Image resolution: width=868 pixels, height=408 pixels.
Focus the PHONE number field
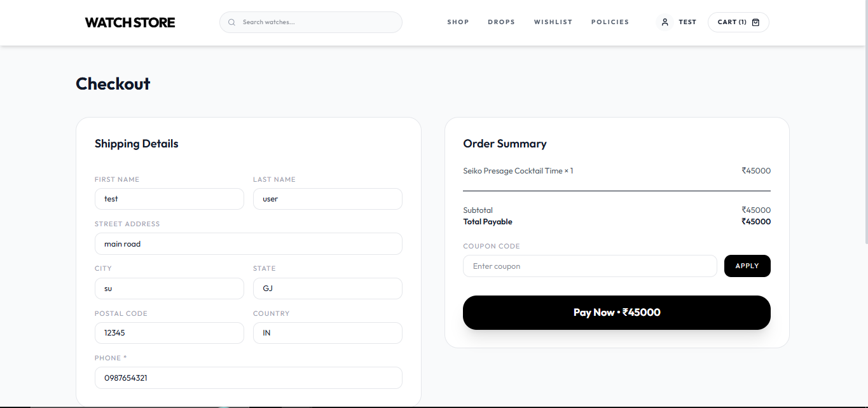coord(248,377)
